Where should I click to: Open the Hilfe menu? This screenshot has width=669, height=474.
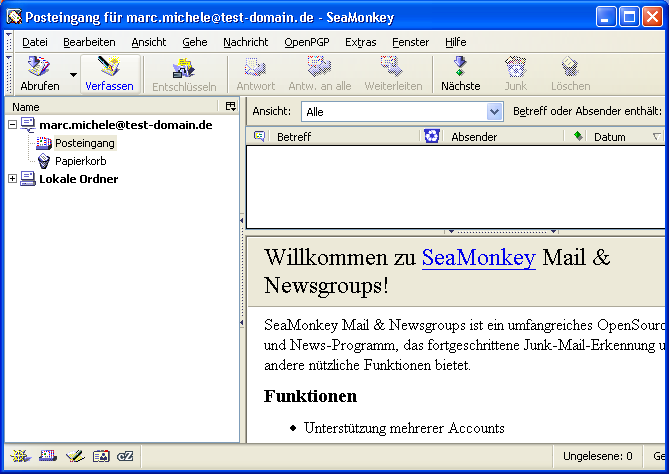455,42
